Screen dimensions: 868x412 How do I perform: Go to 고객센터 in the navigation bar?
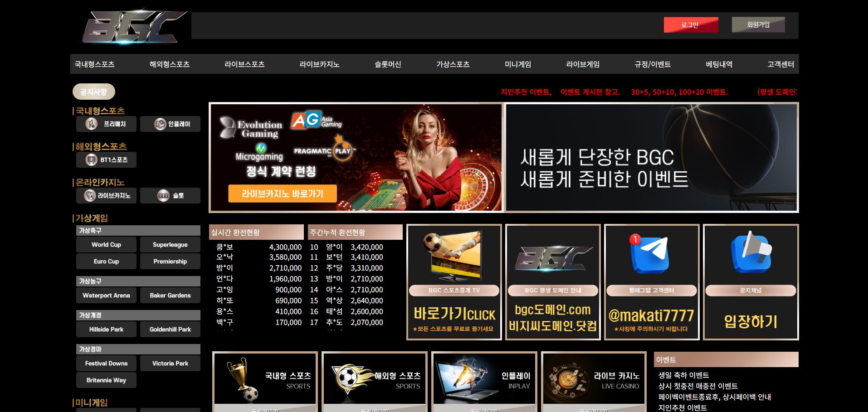point(780,64)
